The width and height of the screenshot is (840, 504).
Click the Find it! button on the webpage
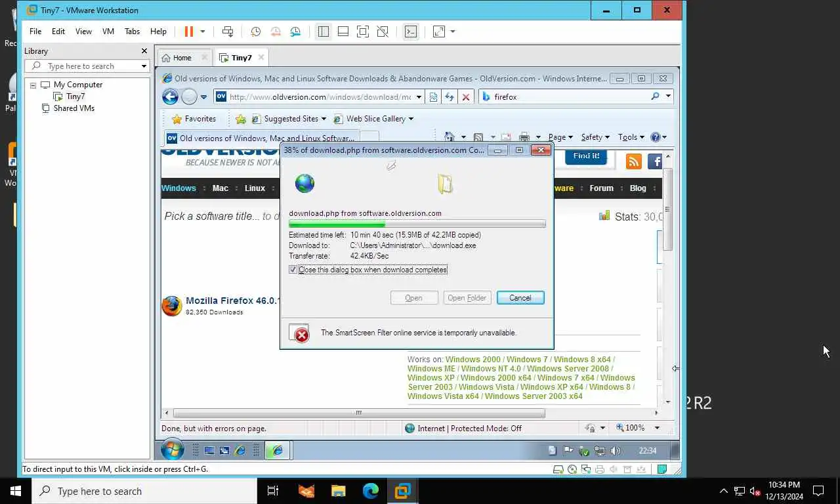coord(586,156)
